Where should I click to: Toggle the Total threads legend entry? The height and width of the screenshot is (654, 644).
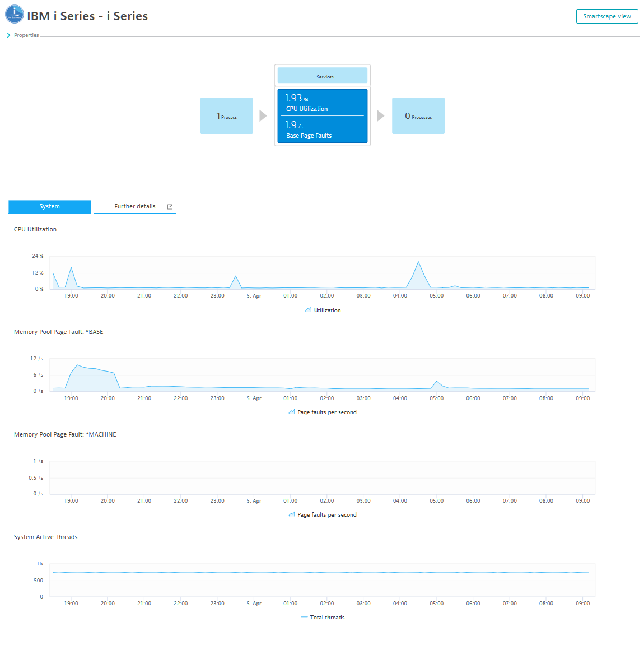pyautogui.click(x=323, y=618)
